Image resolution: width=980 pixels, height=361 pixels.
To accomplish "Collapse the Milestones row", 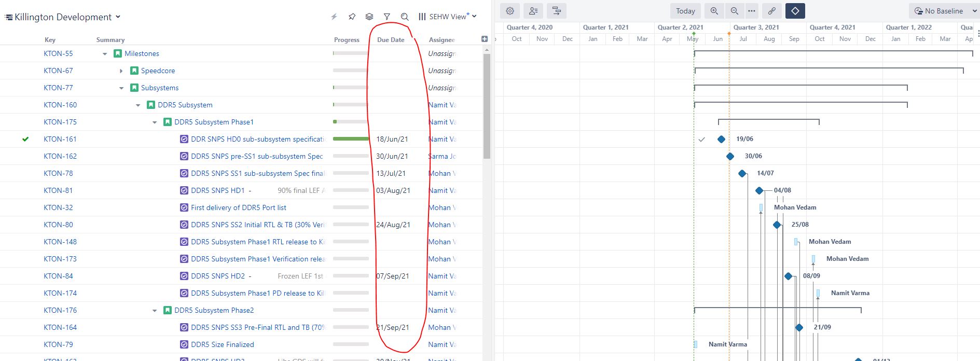I will (105, 54).
